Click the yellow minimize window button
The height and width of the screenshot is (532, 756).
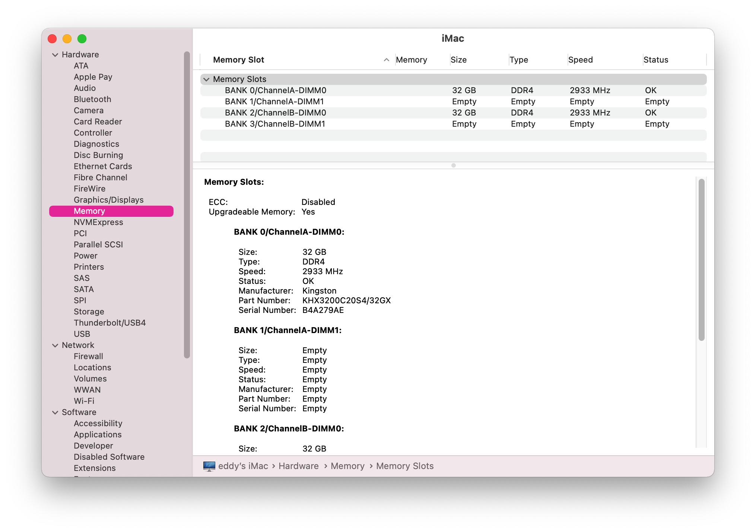click(67, 39)
